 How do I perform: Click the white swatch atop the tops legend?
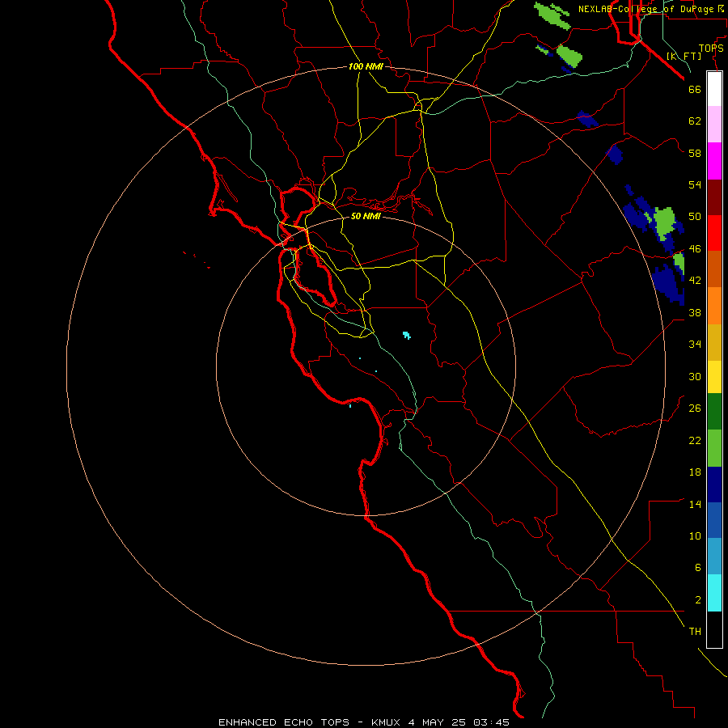tap(714, 89)
